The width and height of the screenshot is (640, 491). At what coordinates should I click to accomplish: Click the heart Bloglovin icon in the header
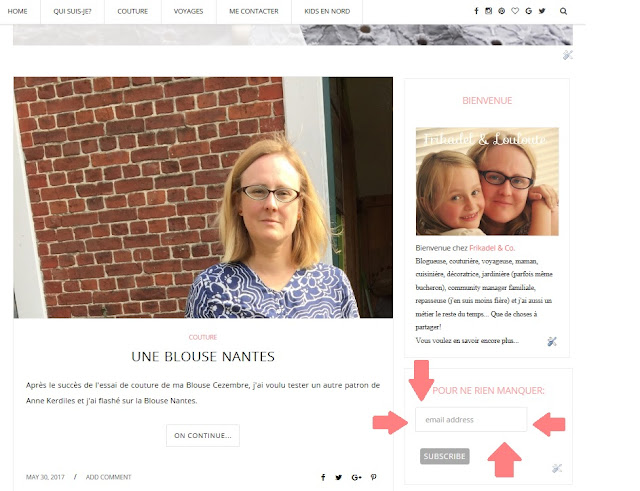tap(515, 11)
